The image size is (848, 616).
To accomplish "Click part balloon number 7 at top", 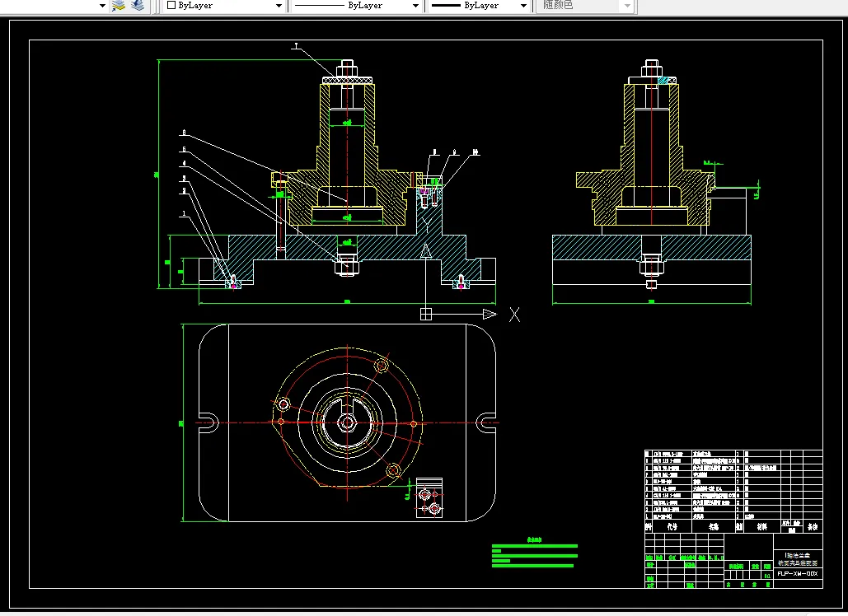I will pyautogui.click(x=295, y=47).
